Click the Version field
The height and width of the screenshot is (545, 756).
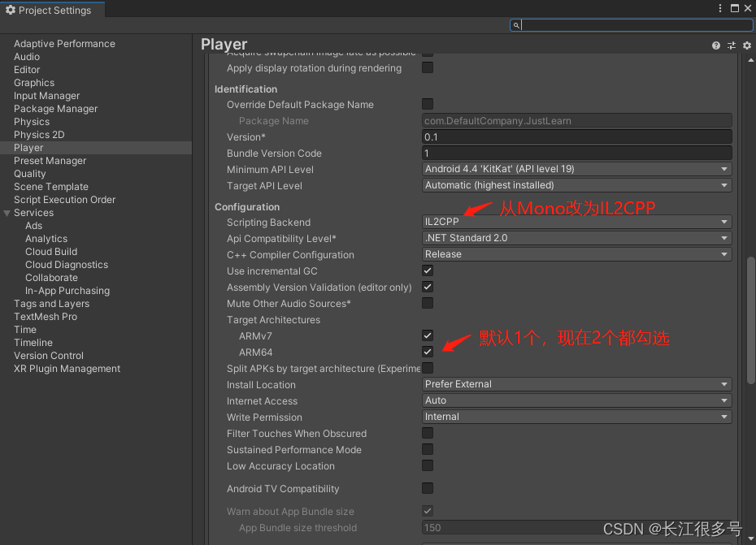point(576,136)
